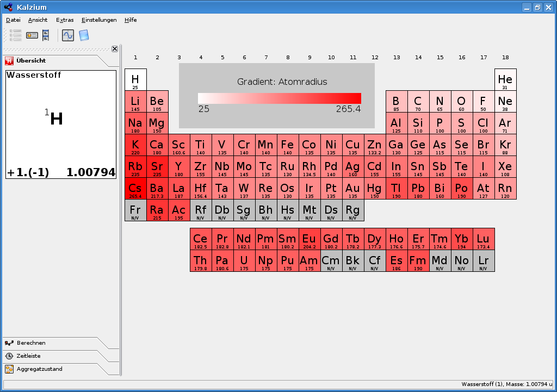Select the hydrogen (H) element cell
557x392 pixels.
coord(135,79)
